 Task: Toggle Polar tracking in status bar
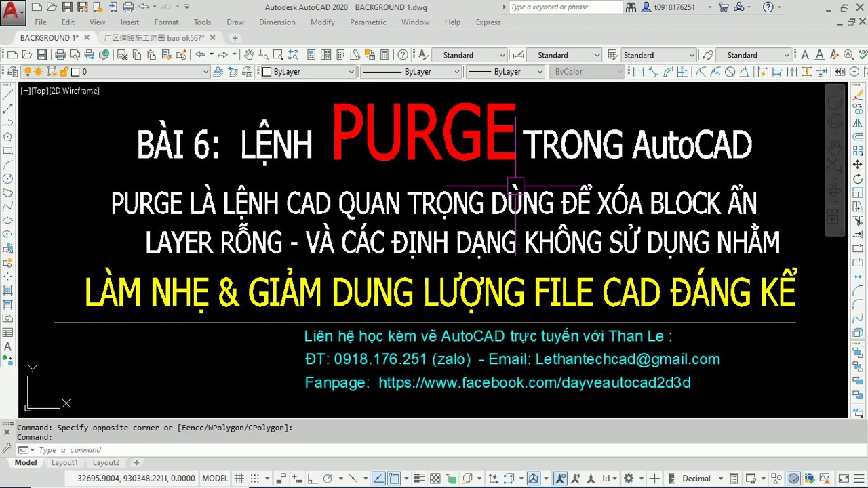(329, 479)
